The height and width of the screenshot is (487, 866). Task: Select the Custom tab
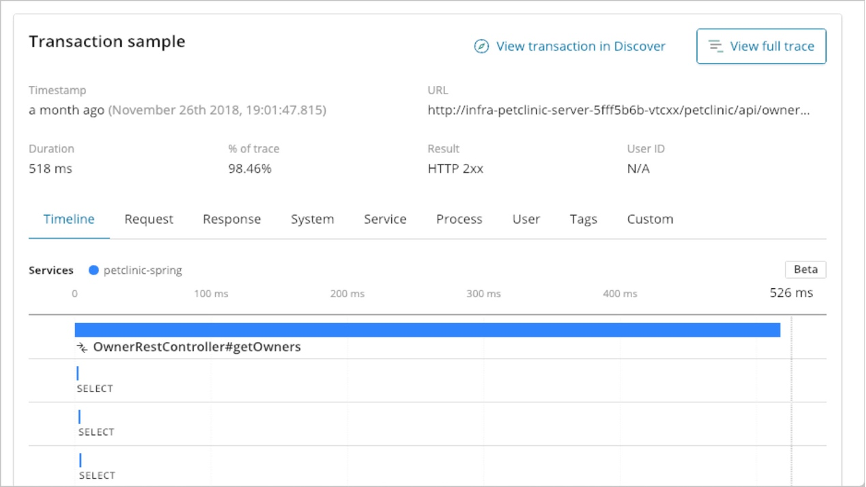(650, 219)
